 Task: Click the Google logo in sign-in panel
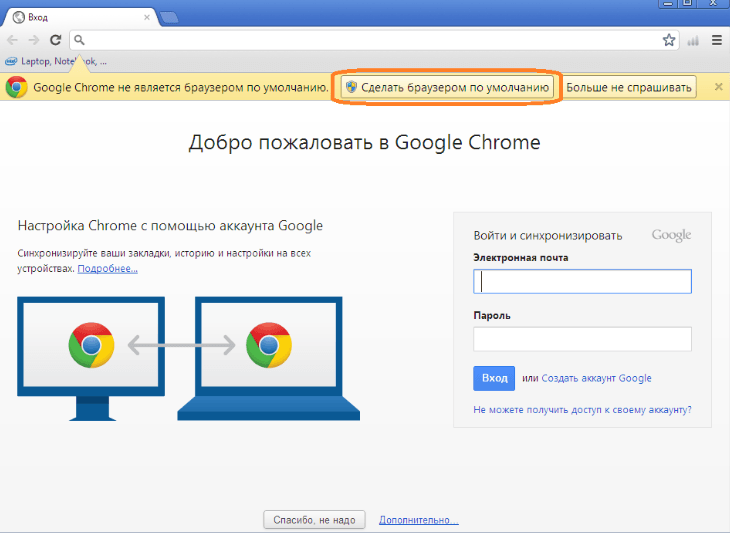pos(671,235)
